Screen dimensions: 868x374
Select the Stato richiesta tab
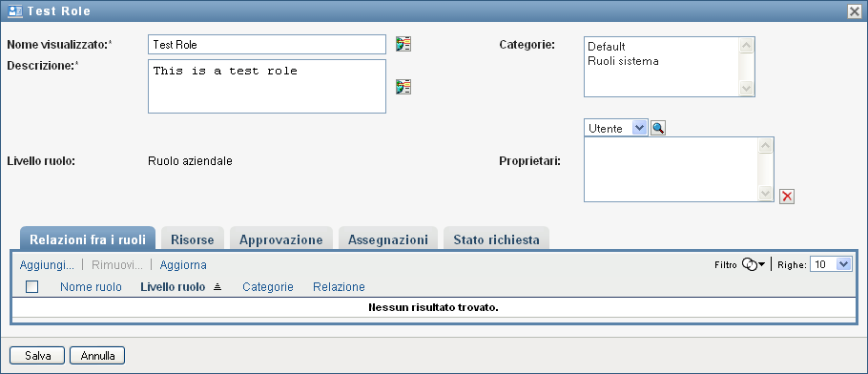[497, 239]
